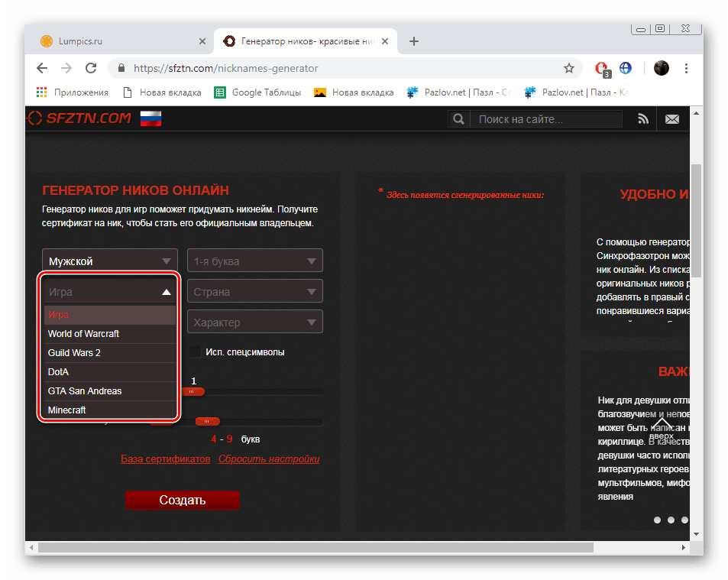Click the Создать button

(x=183, y=500)
